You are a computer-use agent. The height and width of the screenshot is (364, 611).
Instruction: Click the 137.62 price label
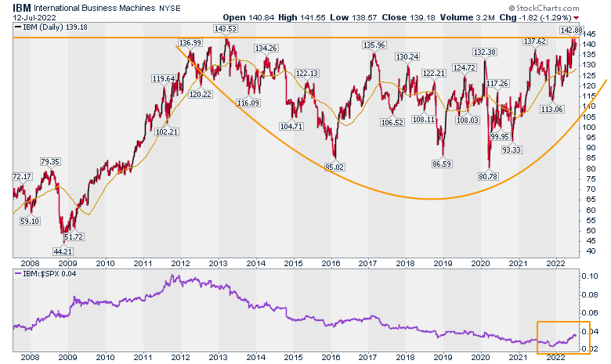[534, 41]
